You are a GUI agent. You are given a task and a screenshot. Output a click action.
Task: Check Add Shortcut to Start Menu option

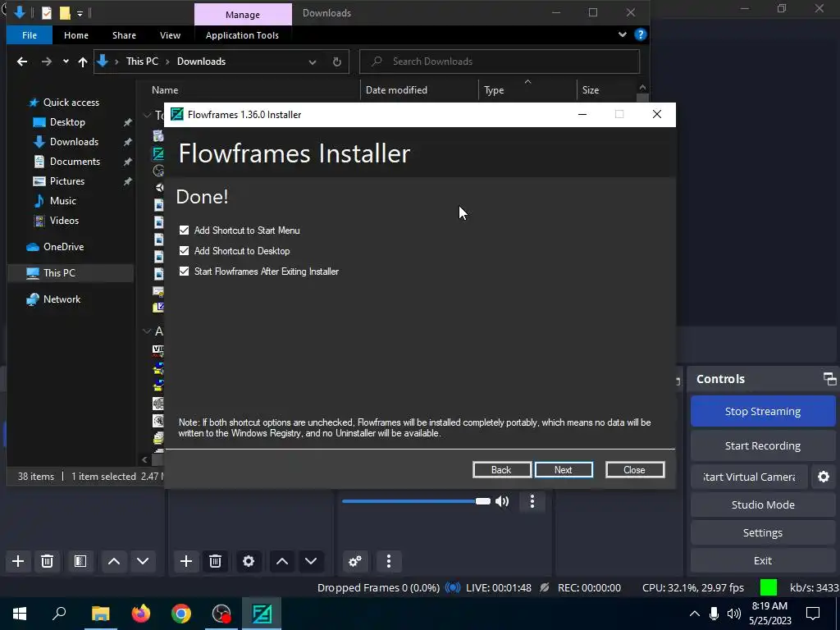(x=184, y=231)
